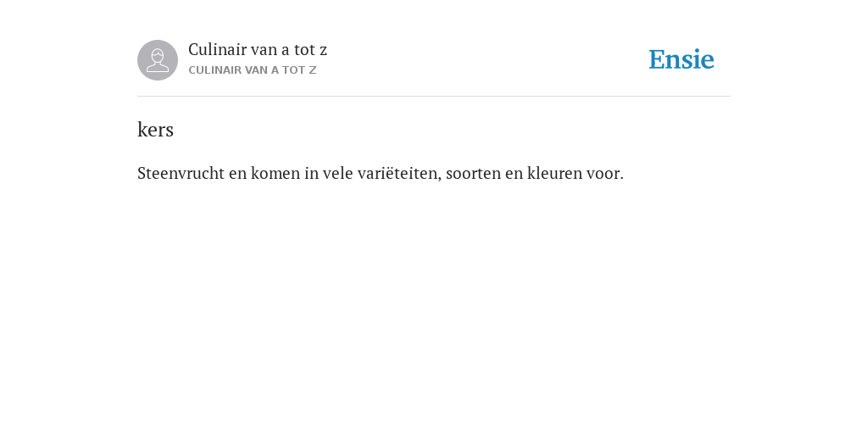Click 'TOT Z' in the gray subtitle
This screenshot has height=434, width=868.
click(299, 70)
